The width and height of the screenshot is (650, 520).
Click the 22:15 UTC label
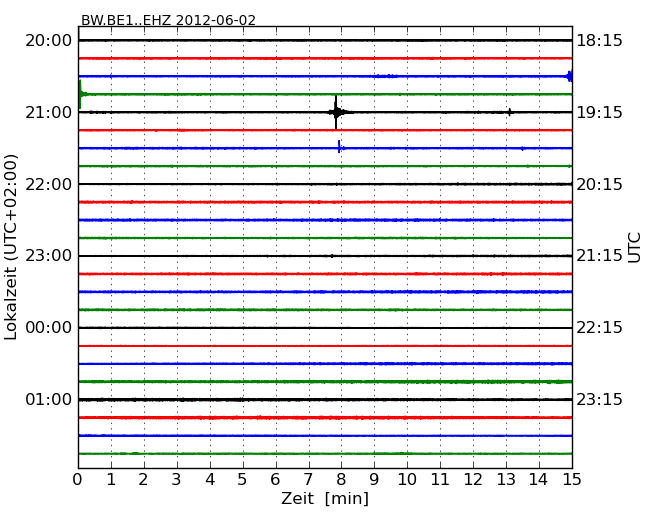(599, 328)
